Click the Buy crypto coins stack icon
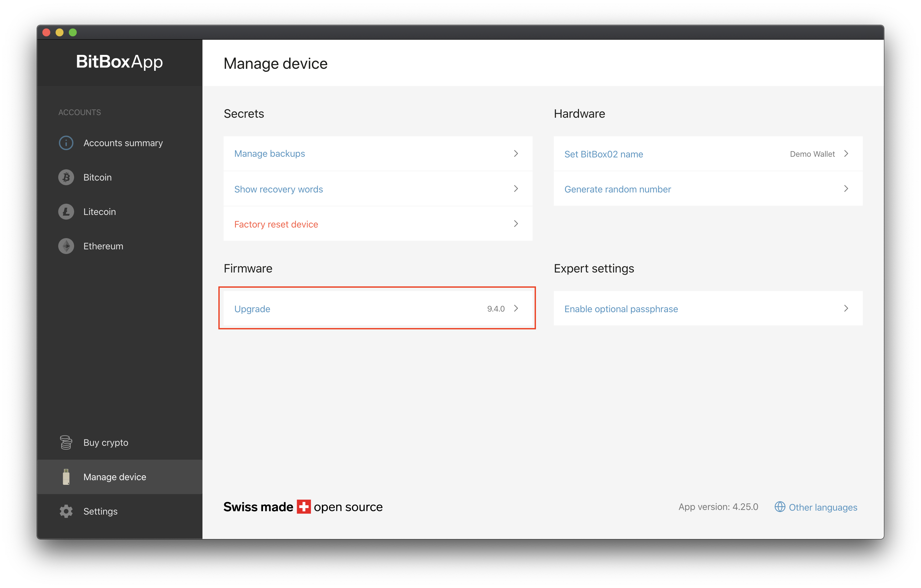This screenshot has width=921, height=588. coord(66,442)
